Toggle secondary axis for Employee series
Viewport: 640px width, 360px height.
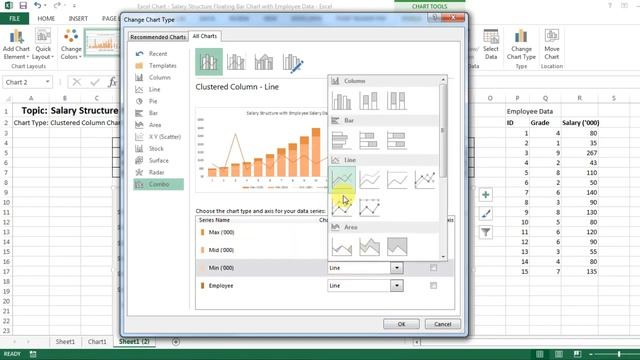click(x=433, y=286)
